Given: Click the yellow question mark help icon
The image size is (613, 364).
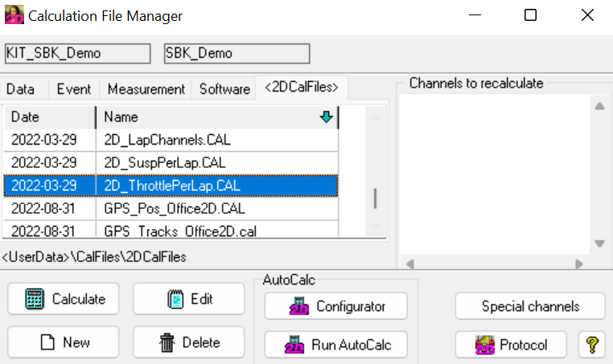Looking at the screenshot, I should 592,345.
